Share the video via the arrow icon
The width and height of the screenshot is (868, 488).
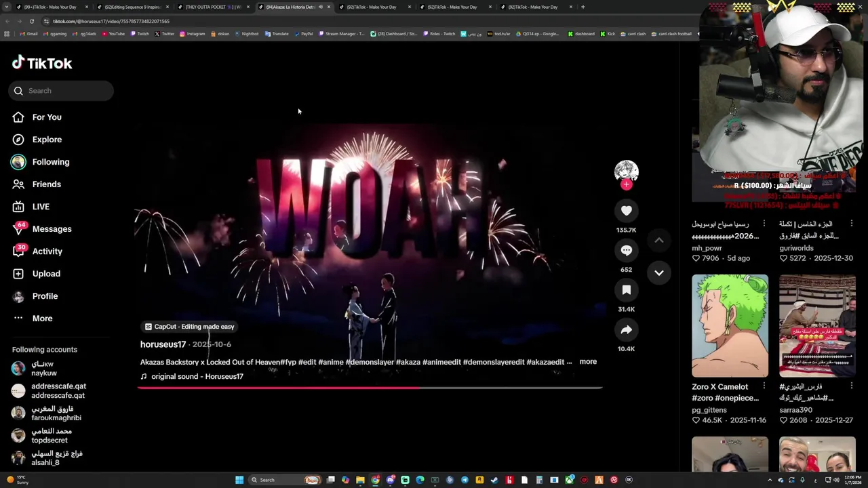626,330
